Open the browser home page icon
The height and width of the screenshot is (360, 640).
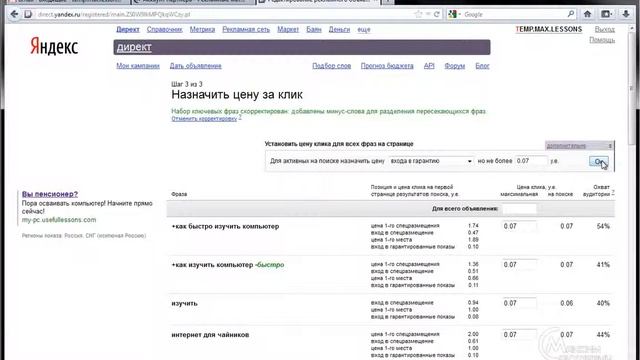tap(587, 14)
